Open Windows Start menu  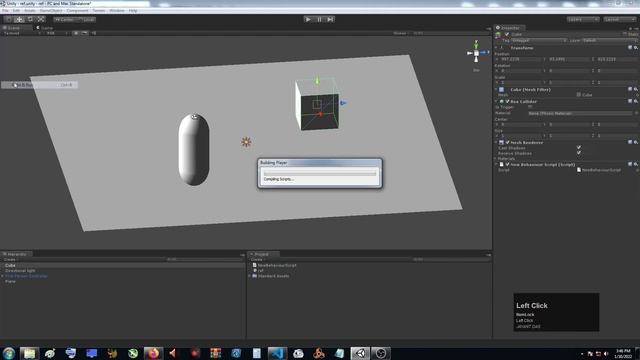[x=9, y=353]
